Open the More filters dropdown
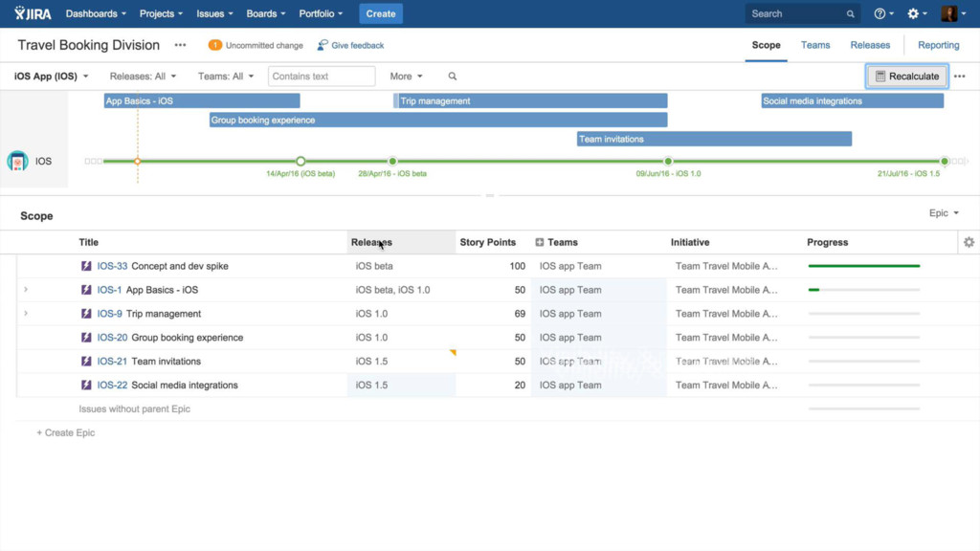 coord(406,77)
